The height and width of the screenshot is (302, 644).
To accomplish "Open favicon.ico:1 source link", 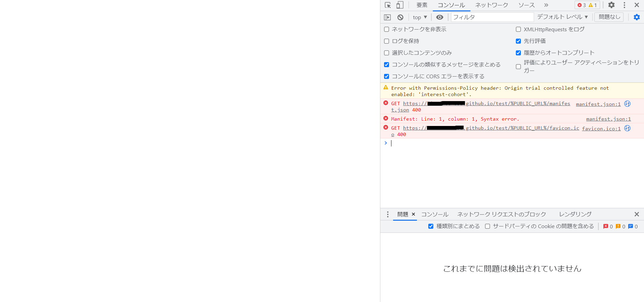I will coord(601,129).
